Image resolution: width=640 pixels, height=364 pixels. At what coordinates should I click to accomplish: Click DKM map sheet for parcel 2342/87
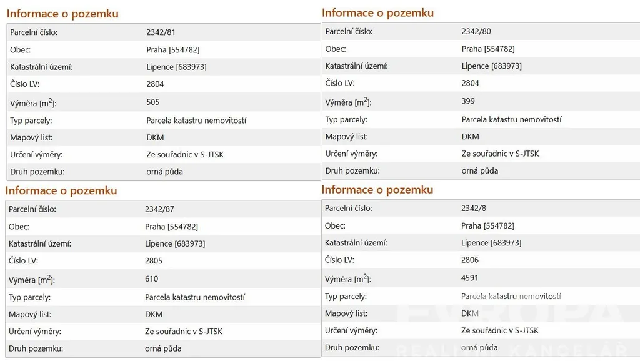pyautogui.click(x=154, y=314)
